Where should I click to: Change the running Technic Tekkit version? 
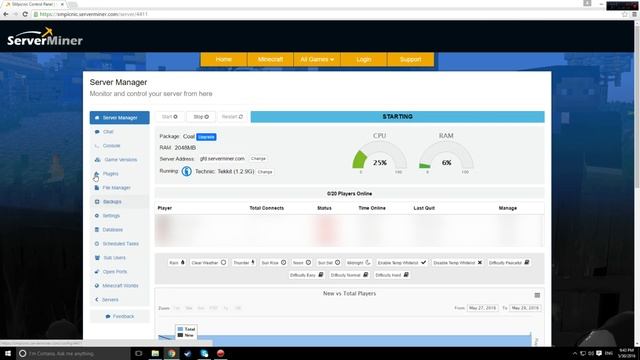(x=265, y=172)
